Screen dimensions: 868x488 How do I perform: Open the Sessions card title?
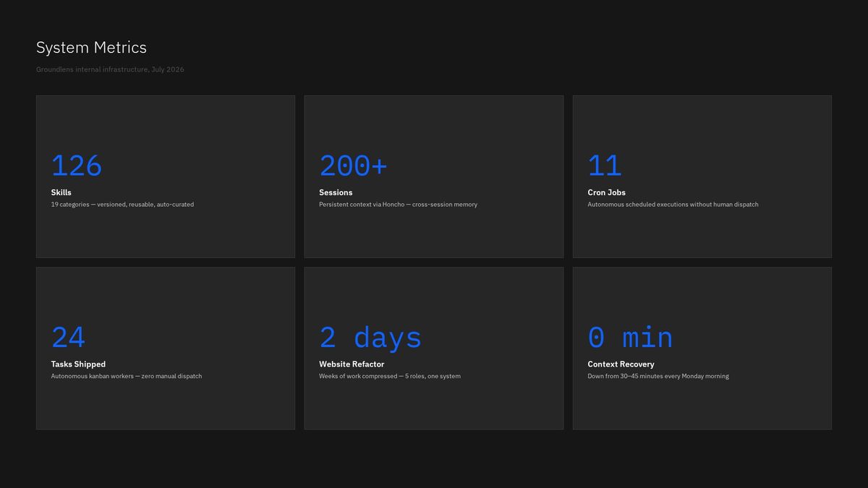click(x=336, y=192)
